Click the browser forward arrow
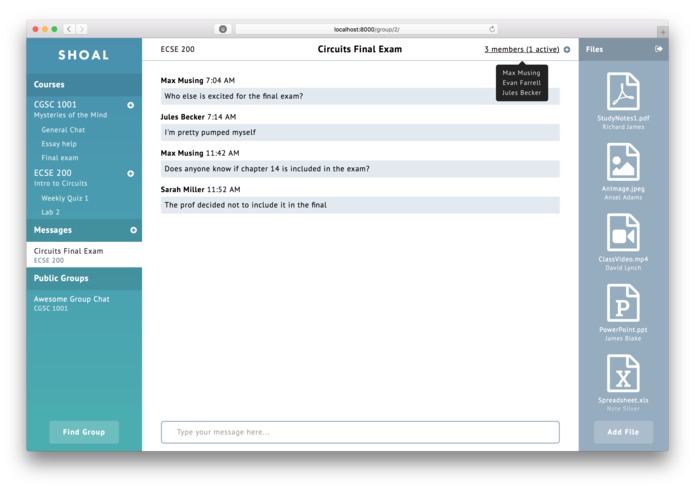The width and height of the screenshot is (695, 494). click(x=82, y=29)
